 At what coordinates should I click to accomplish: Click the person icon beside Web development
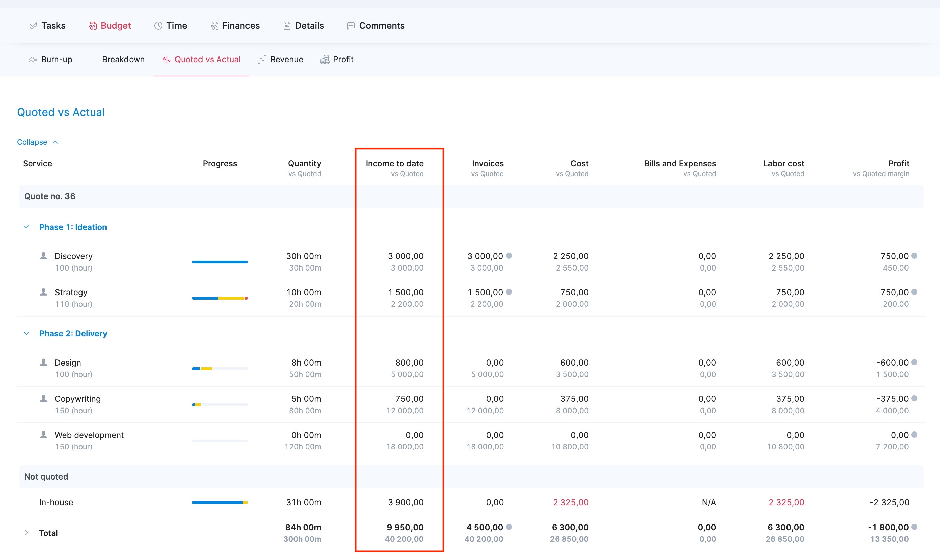(43, 435)
